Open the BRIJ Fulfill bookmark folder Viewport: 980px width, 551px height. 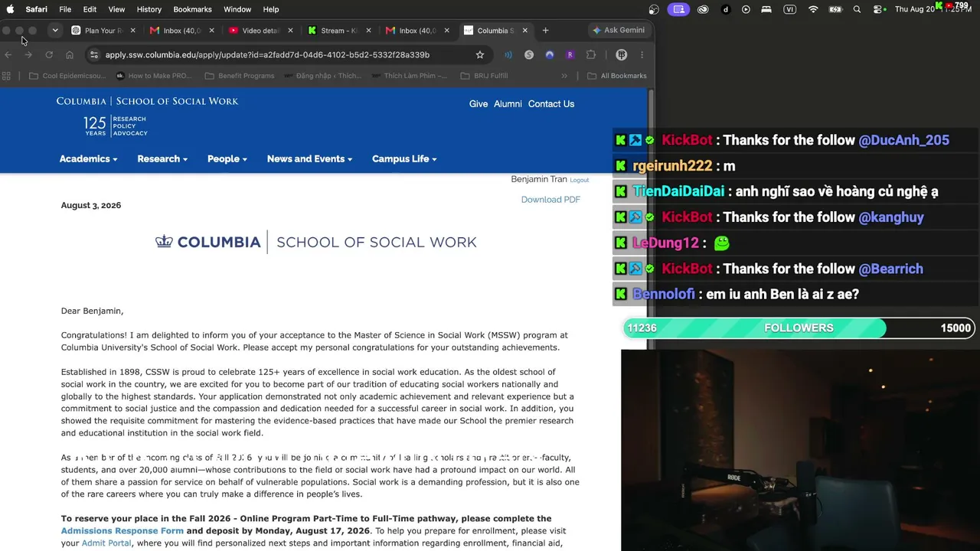click(484, 76)
